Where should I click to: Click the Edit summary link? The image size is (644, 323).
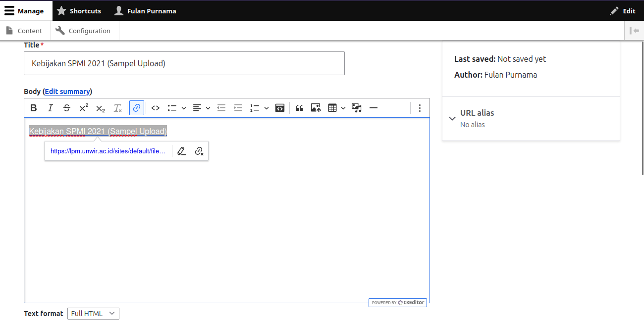[67, 92]
